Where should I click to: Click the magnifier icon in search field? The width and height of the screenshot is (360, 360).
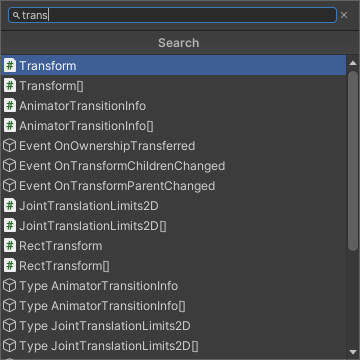[16, 15]
